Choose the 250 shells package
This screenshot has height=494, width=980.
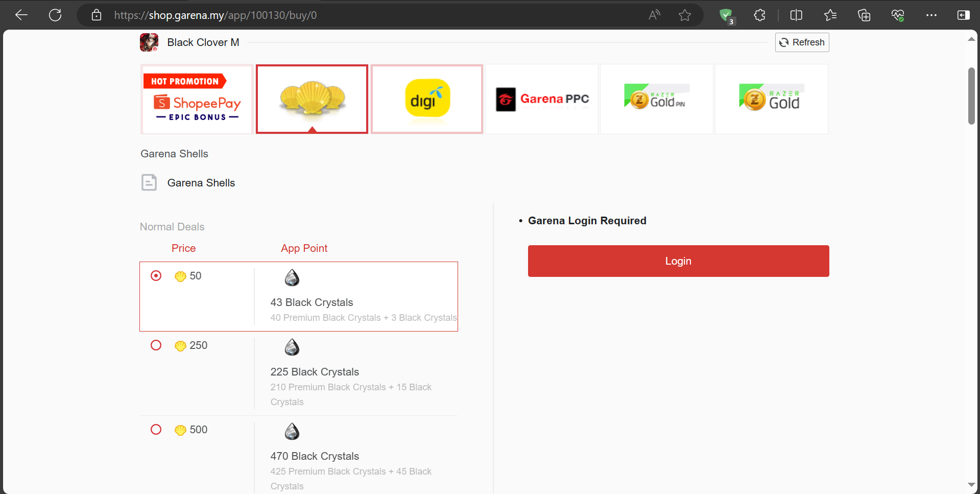point(156,345)
